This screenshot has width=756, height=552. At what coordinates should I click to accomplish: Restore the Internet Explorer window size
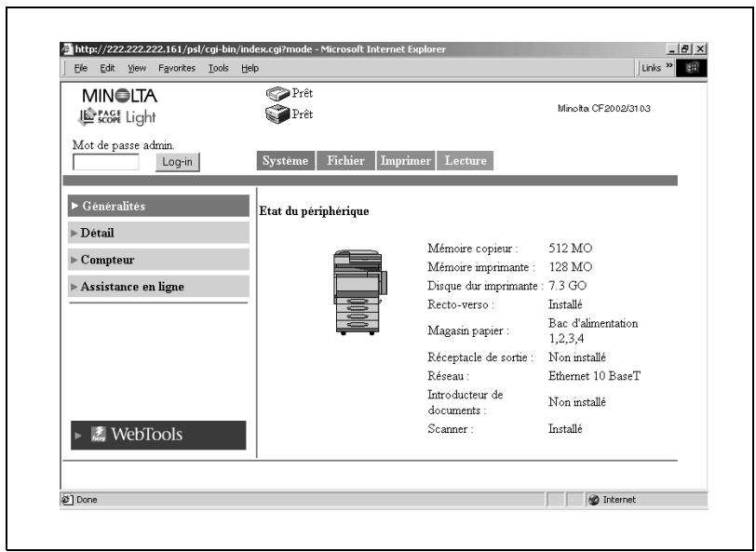(684, 49)
